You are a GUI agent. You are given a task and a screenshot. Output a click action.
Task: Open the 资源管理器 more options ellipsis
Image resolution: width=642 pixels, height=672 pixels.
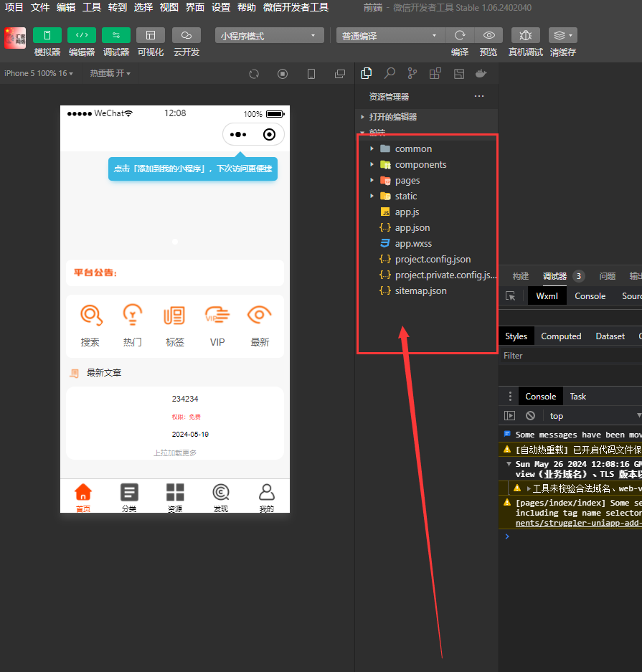coord(479,96)
